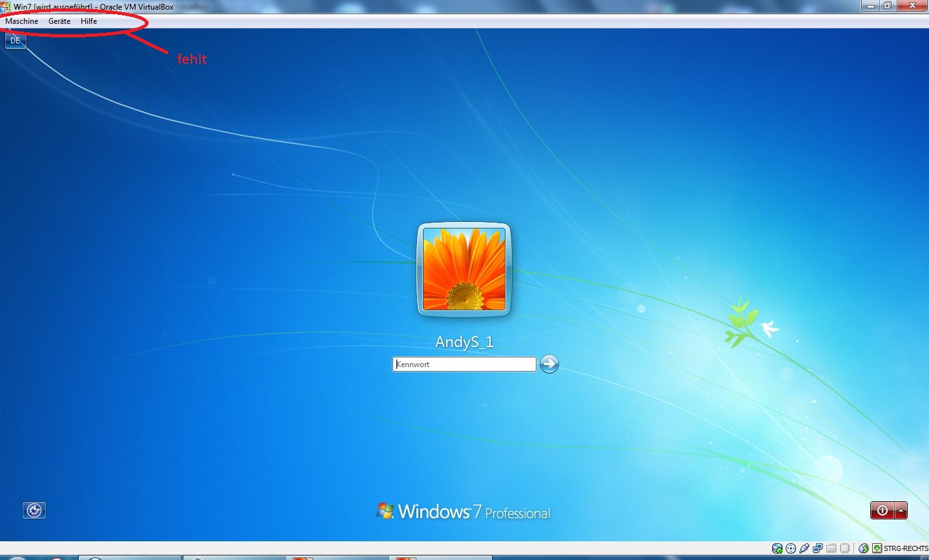The width and height of the screenshot is (929, 560).
Task: Click the shared folders status icon
Action: click(831, 548)
